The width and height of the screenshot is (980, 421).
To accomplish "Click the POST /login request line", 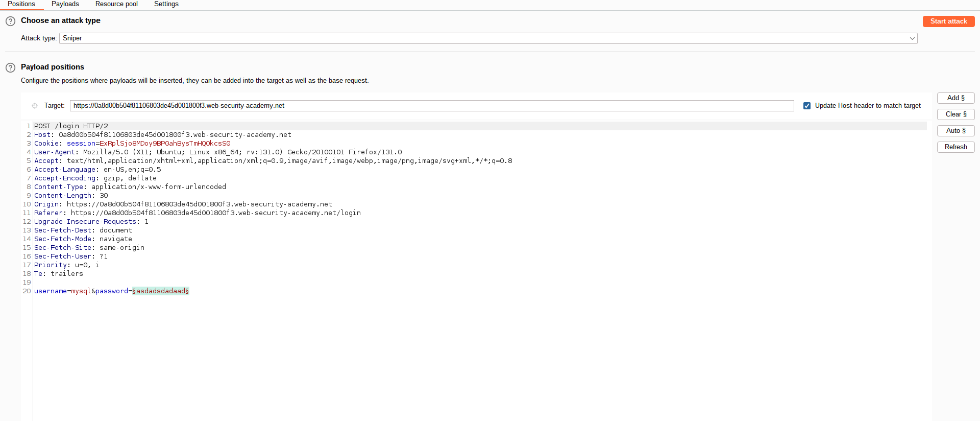I will coord(71,126).
